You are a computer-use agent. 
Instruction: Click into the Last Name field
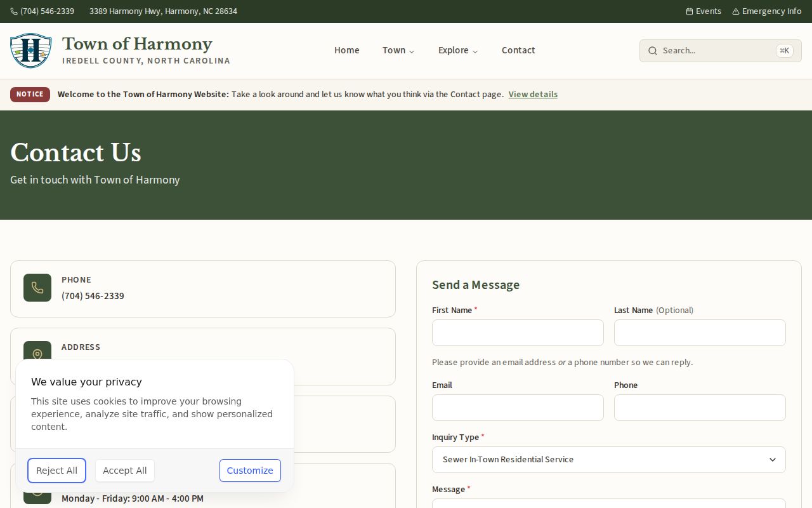pos(700,333)
